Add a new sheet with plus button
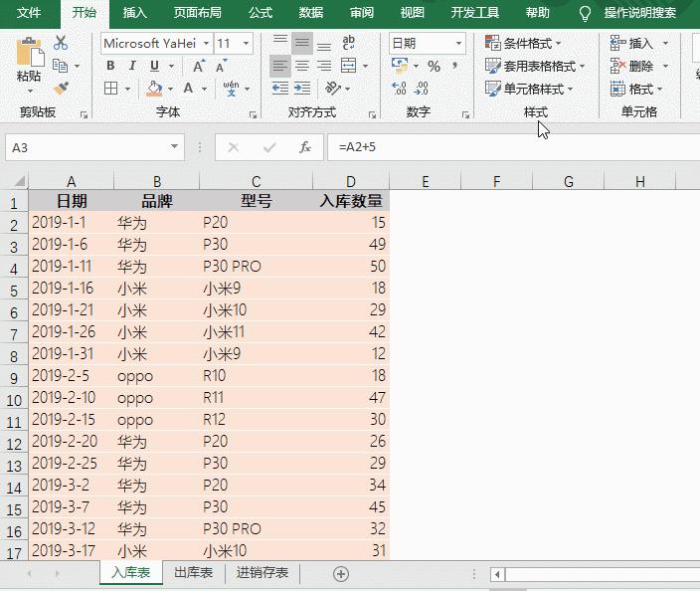Image resolution: width=700 pixels, height=591 pixels. point(341,574)
